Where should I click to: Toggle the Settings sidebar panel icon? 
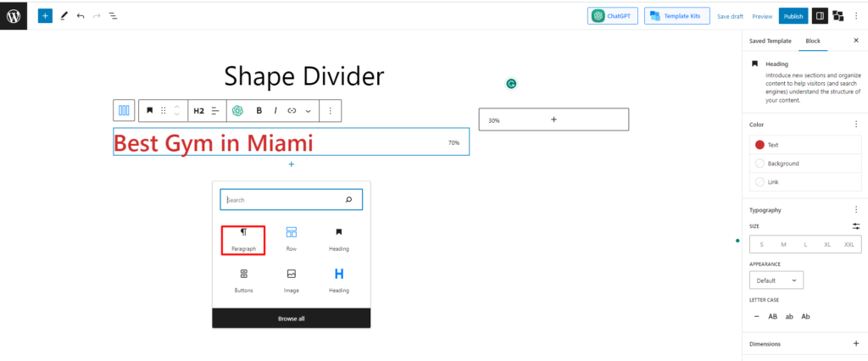[x=820, y=16]
